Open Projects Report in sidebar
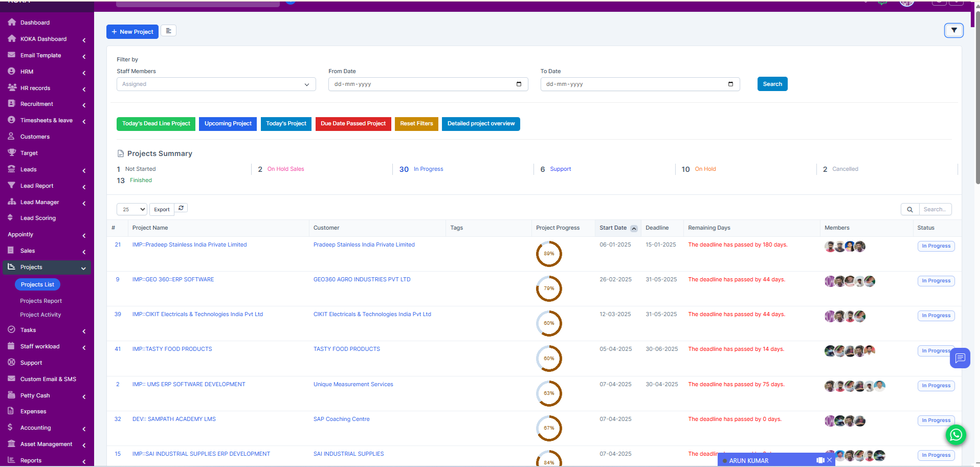Viewport: 980px width, 467px height. coord(41,301)
